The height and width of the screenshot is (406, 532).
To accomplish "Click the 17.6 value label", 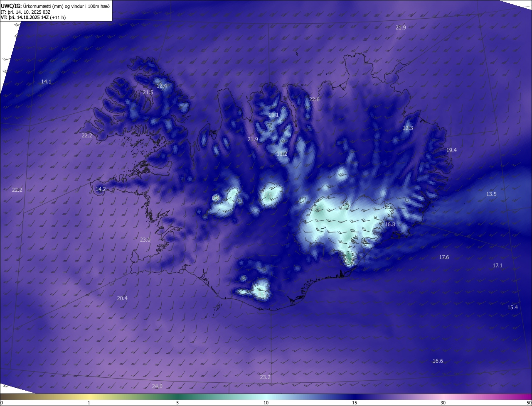I will click(444, 257).
